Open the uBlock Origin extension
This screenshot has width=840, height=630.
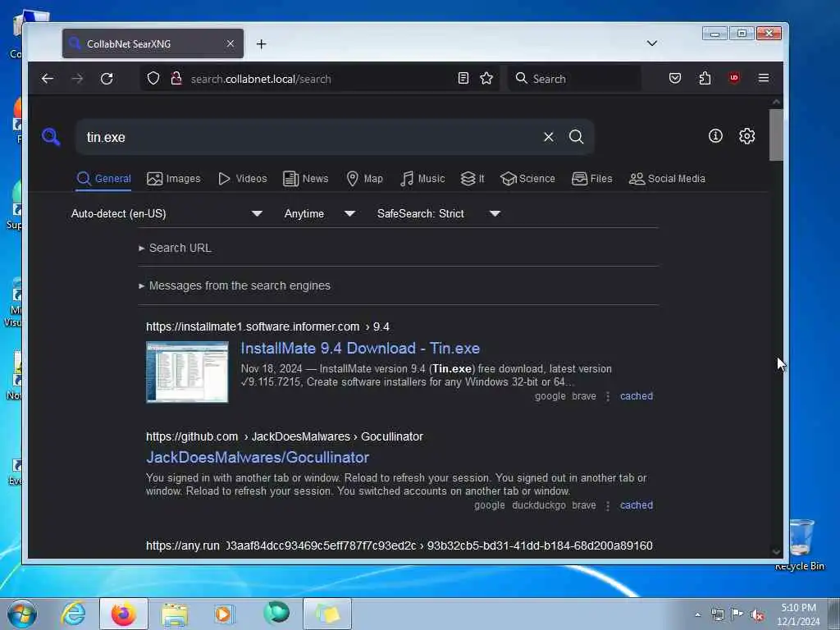pyautogui.click(x=734, y=78)
